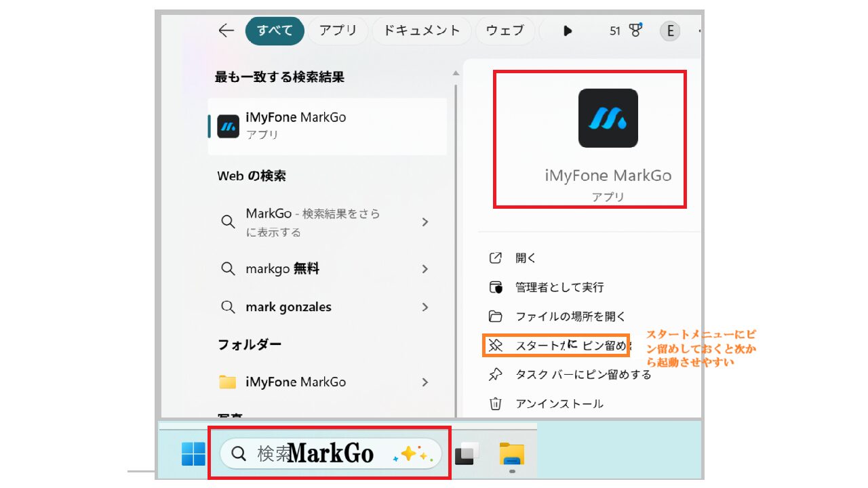
Task: Open MarkGo web search result
Action: coord(328,222)
